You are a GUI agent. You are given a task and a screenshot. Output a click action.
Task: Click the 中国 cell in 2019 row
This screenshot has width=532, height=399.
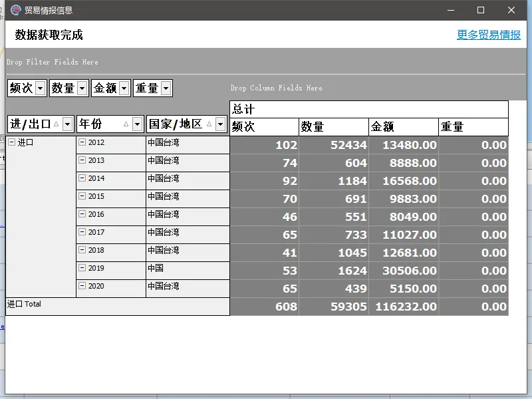(x=188, y=271)
